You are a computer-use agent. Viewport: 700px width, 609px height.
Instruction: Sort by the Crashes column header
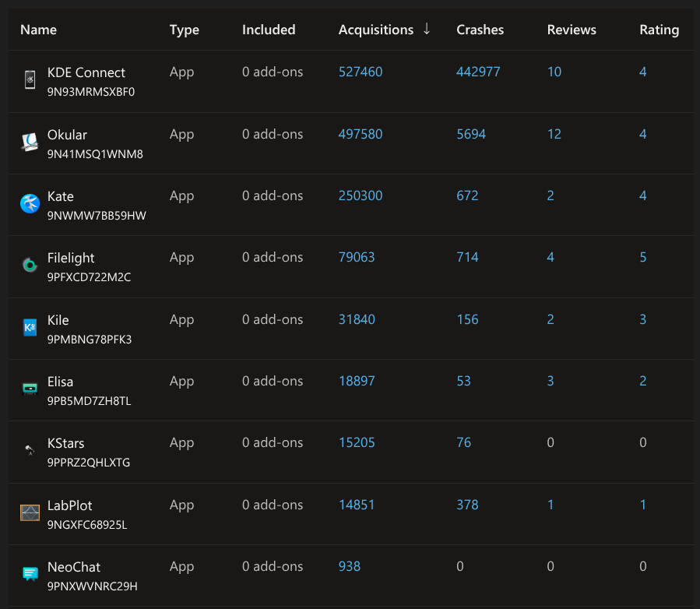[x=480, y=30]
